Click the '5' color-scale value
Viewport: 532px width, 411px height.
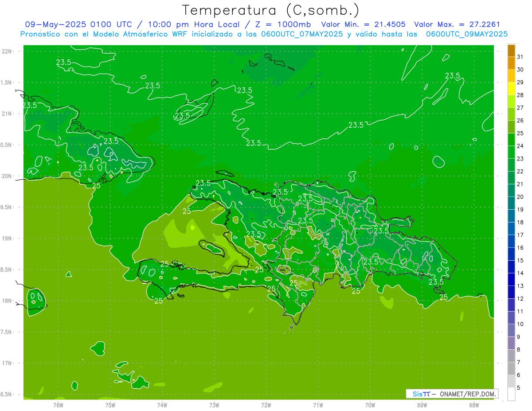519,388
